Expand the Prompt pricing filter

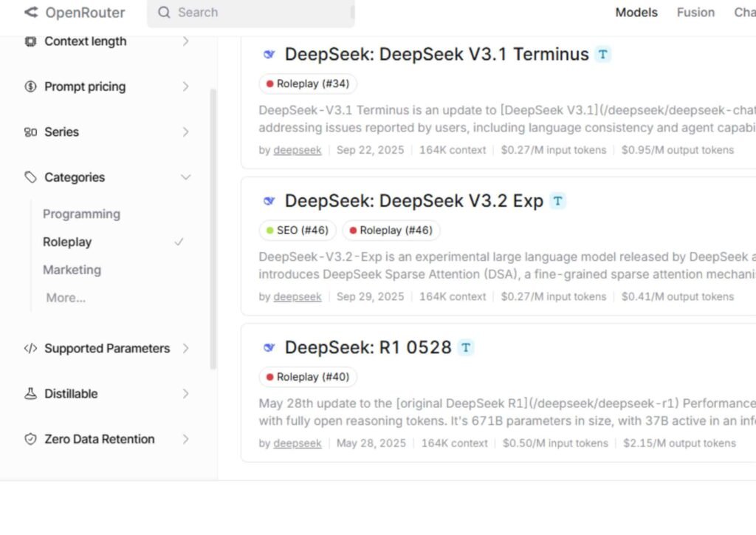click(x=185, y=86)
